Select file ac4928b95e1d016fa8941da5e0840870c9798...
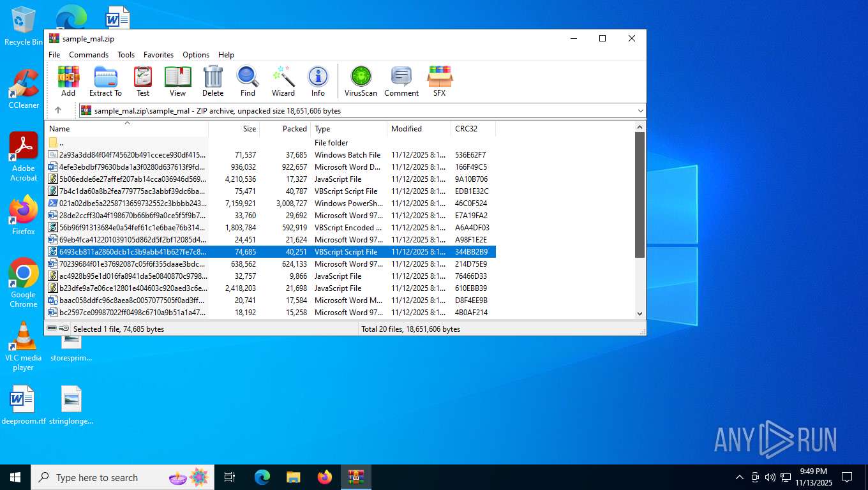Viewport: 868px width, 490px height. [271, 276]
